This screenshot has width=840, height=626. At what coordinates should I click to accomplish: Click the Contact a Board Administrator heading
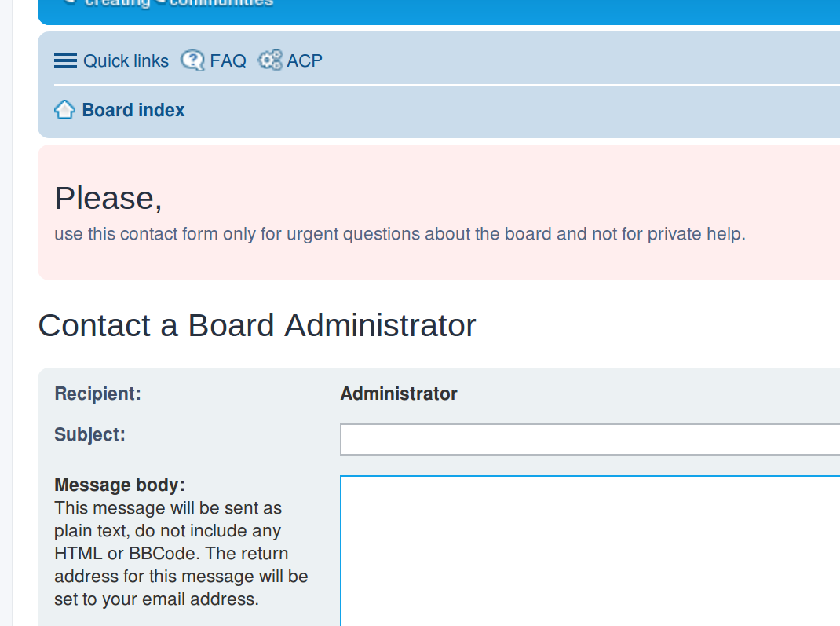[257, 325]
